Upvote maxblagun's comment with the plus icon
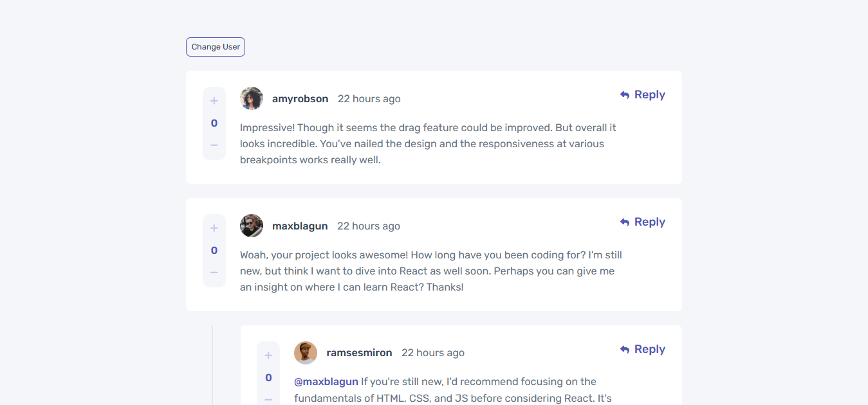 214,228
